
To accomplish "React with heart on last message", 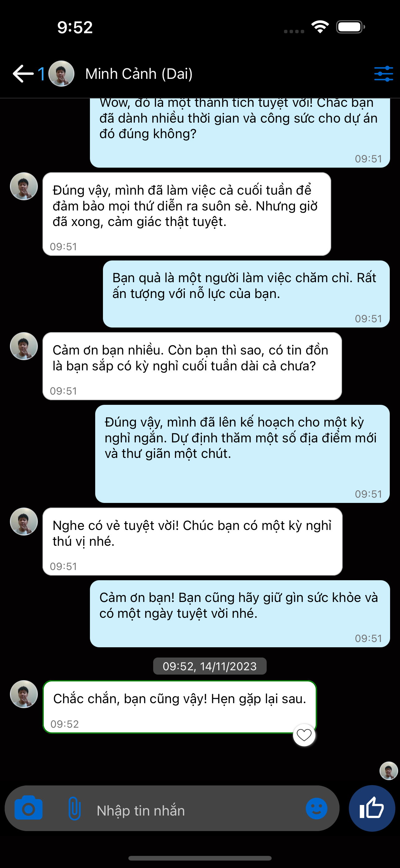I will (x=304, y=735).
